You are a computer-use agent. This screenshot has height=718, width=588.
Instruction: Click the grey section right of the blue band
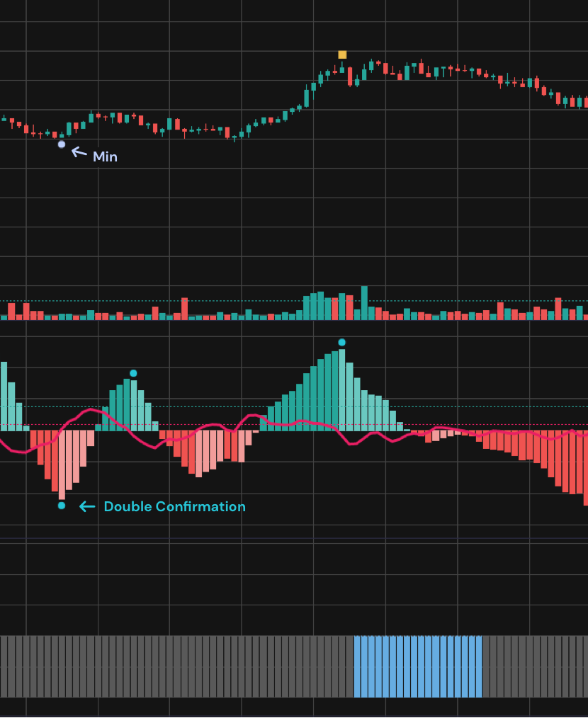pyautogui.click(x=535, y=666)
